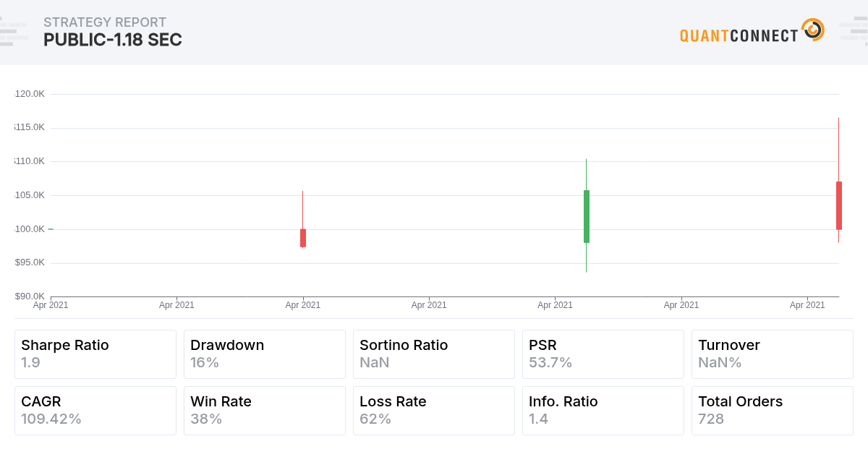The image size is (868, 457).
Task: Click the 115.0K y-axis label
Action: coord(30,127)
